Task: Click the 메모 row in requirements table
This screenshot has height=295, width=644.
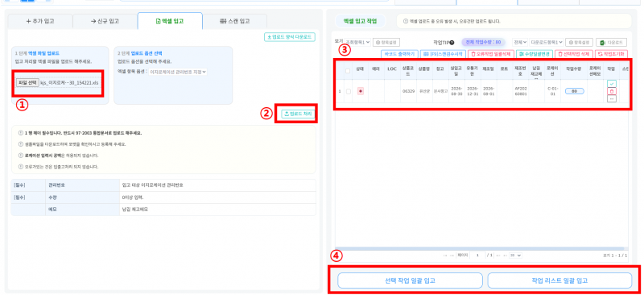Action: point(163,210)
